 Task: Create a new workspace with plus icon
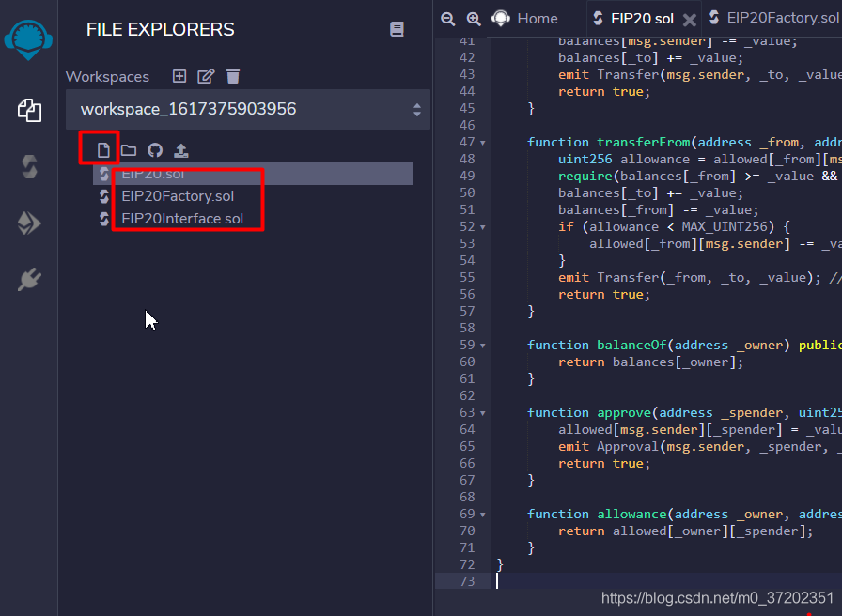click(179, 76)
